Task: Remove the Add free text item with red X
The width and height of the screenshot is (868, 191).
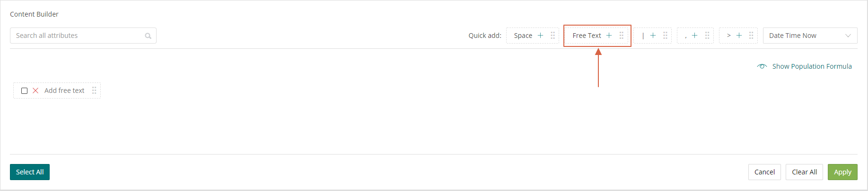Action: [35, 91]
